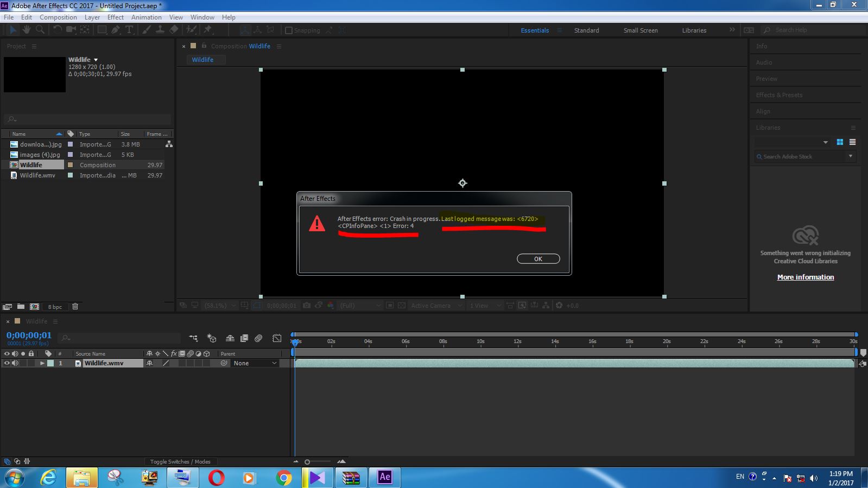Open the File menu
The image size is (868, 488).
(x=9, y=17)
